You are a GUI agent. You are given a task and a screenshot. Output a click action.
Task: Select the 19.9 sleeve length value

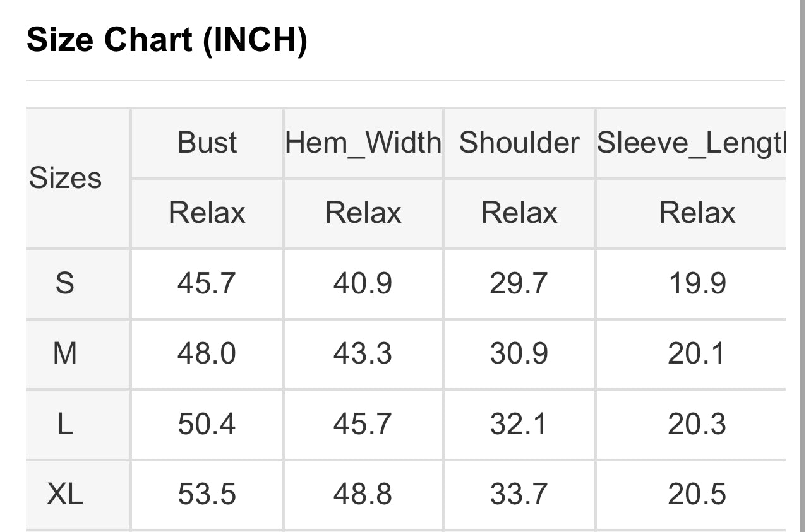coord(697,283)
